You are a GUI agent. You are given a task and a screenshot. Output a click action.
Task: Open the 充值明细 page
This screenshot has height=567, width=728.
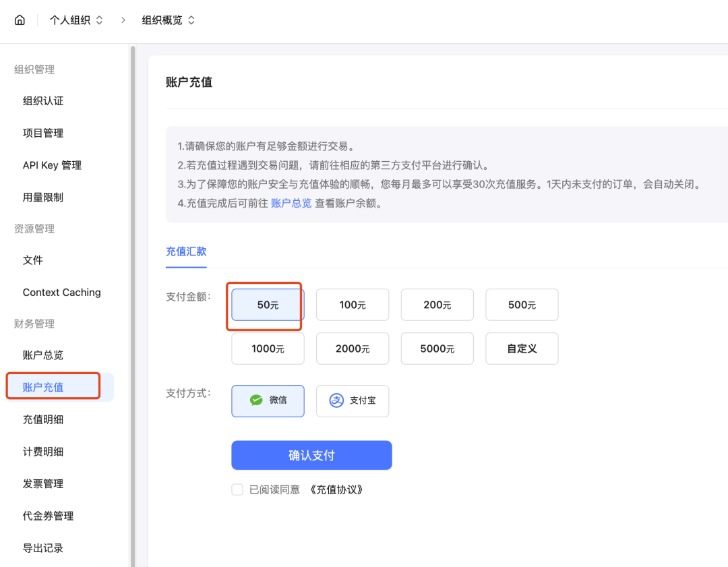click(x=43, y=419)
